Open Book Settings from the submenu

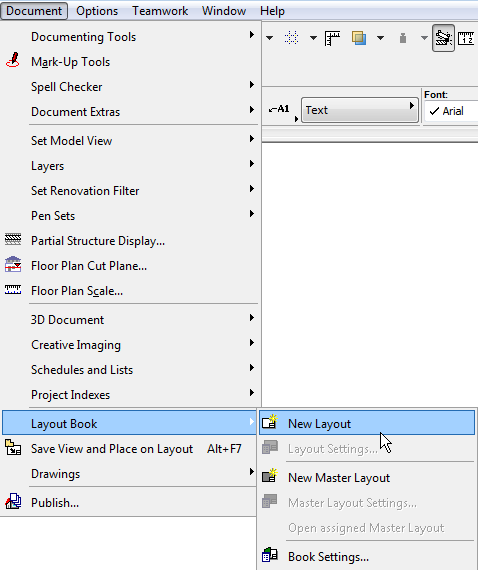[367, 557]
